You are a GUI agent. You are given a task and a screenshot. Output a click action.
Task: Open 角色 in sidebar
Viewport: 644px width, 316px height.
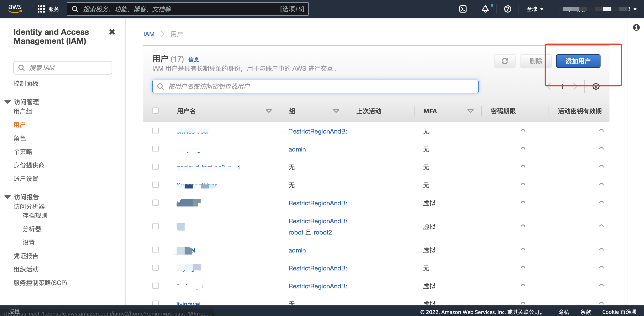click(19, 138)
